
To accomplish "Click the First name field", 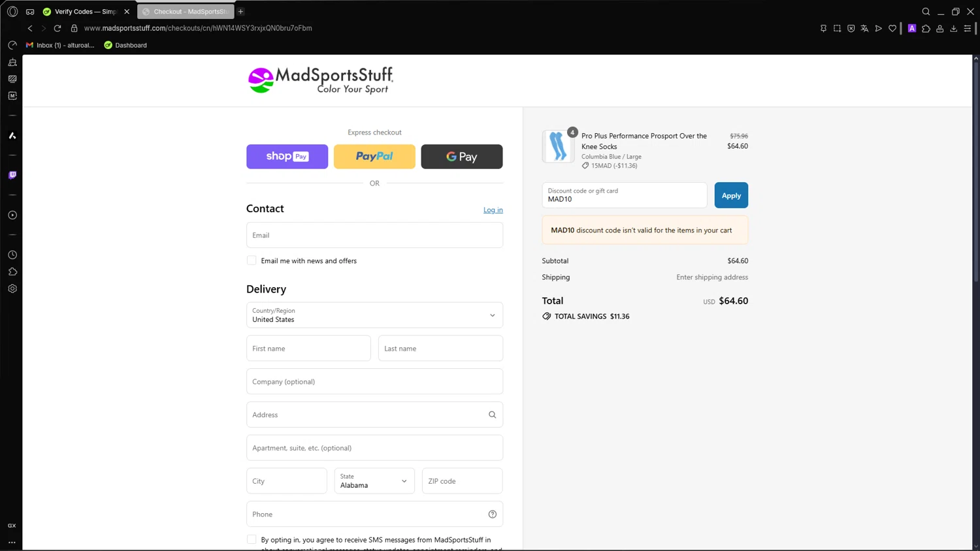I will pyautogui.click(x=308, y=349).
